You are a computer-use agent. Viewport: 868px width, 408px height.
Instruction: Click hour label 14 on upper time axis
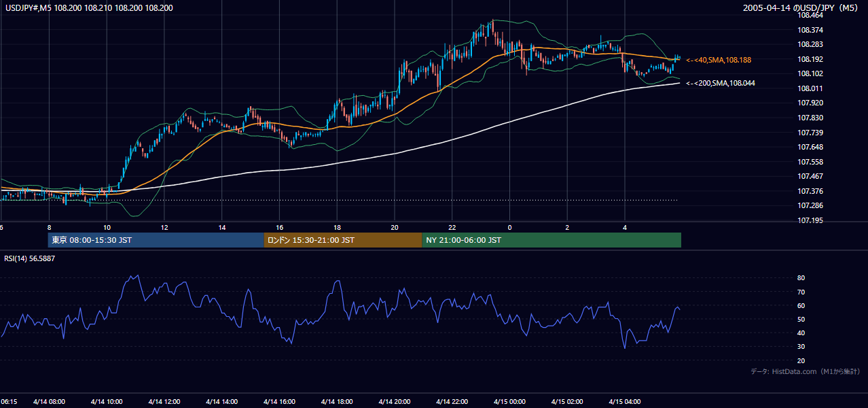click(x=222, y=227)
